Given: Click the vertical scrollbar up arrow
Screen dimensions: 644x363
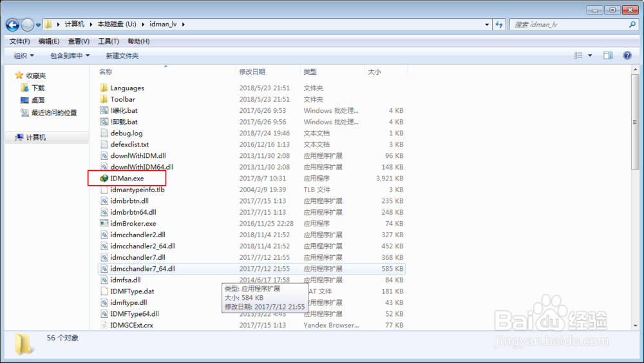Looking at the screenshot, I should (x=636, y=70).
